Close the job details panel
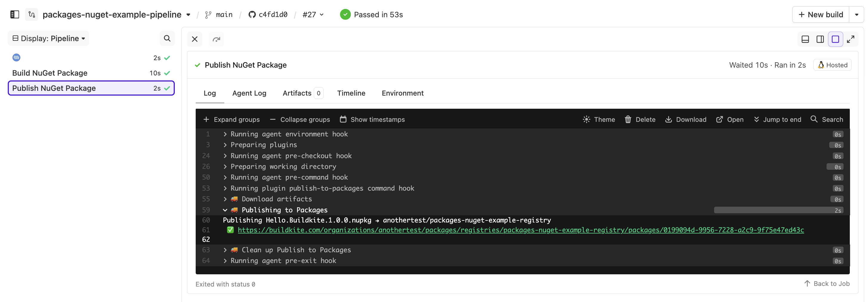The image size is (868, 302). coord(194,39)
